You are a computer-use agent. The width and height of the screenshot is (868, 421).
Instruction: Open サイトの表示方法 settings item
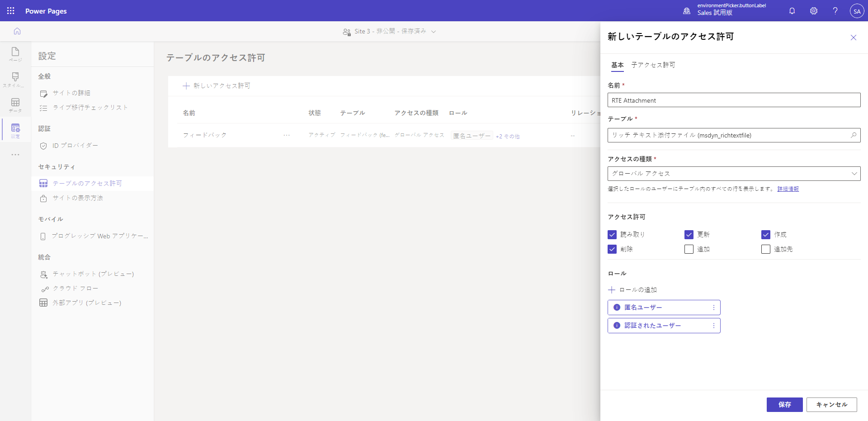coord(78,198)
